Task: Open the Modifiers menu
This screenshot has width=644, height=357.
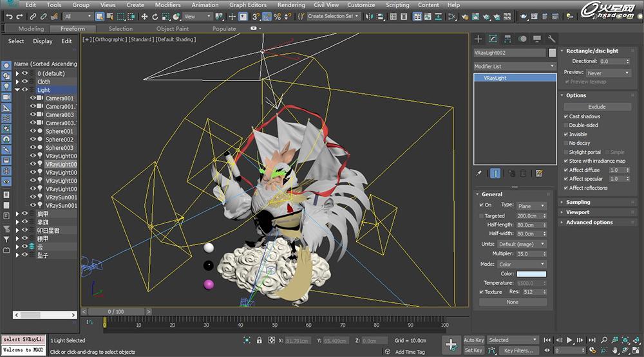Action: 167,5
